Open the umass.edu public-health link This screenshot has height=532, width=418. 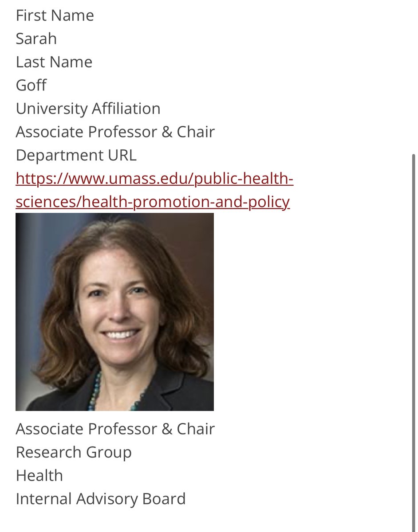(154, 179)
